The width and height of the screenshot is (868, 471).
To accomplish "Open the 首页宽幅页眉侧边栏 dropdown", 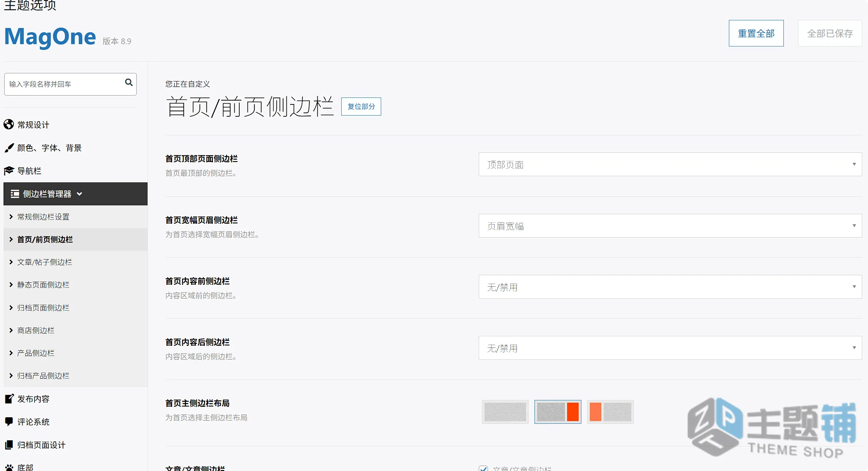I will point(670,226).
